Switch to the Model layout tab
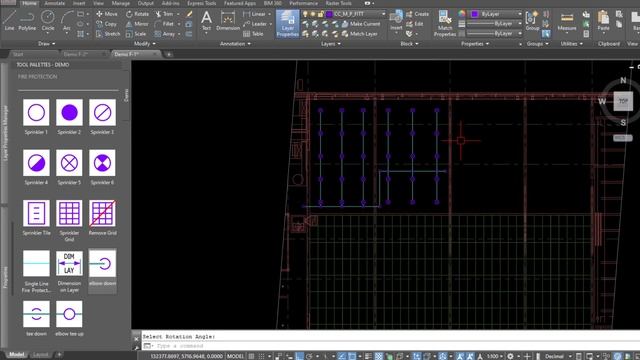The height and width of the screenshot is (360, 640). pos(17,355)
